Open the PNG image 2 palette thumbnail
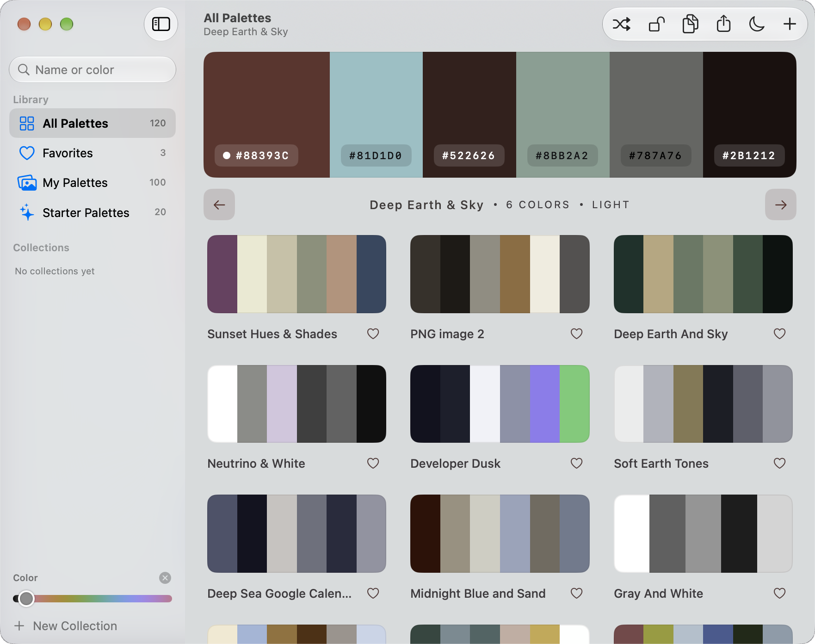The height and width of the screenshot is (644, 815). 500,274
